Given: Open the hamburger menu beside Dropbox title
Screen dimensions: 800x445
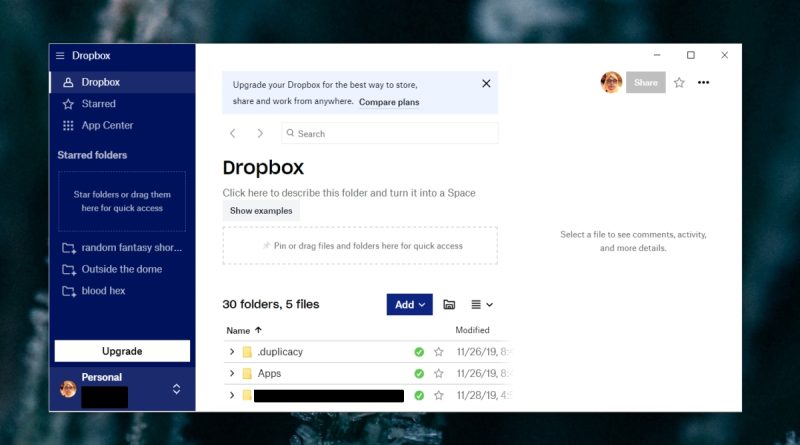Looking at the screenshot, I should coord(60,56).
